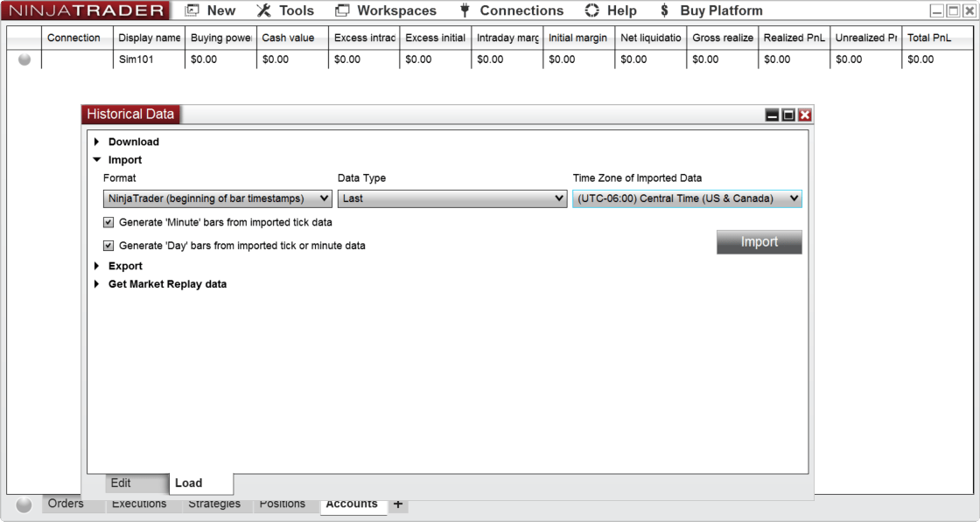Click the NinjaTrader logo

click(x=85, y=10)
